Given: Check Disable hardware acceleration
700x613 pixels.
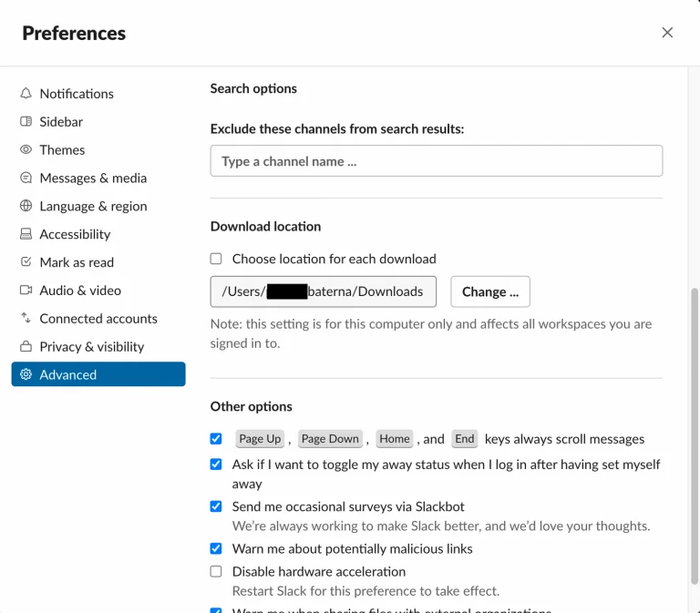Looking at the screenshot, I should 216,572.
